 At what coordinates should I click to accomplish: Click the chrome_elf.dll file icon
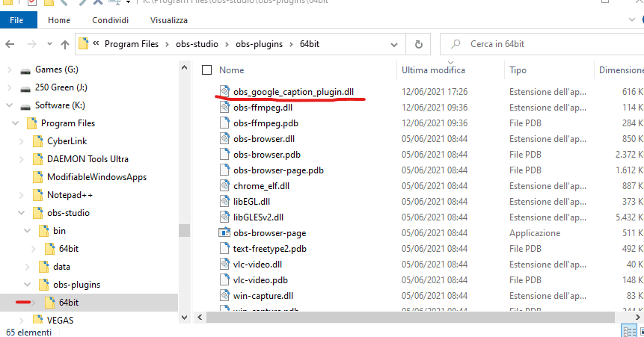(x=224, y=185)
